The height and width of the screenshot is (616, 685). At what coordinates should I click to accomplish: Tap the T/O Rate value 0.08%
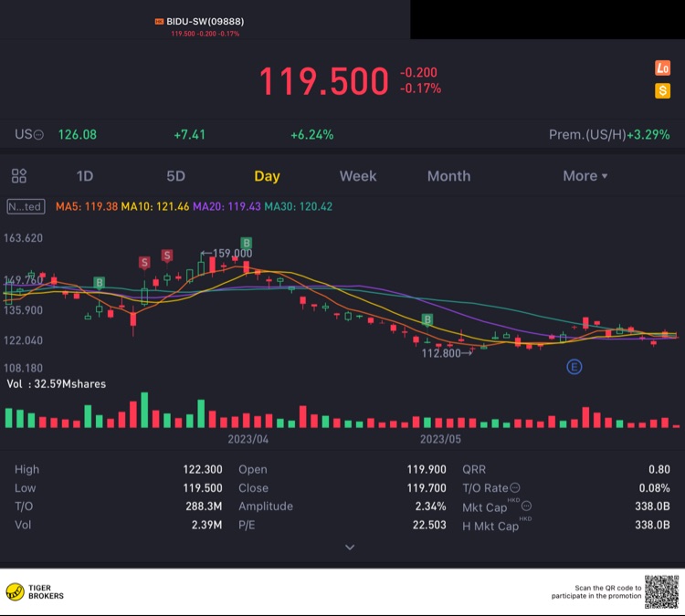pyautogui.click(x=654, y=487)
